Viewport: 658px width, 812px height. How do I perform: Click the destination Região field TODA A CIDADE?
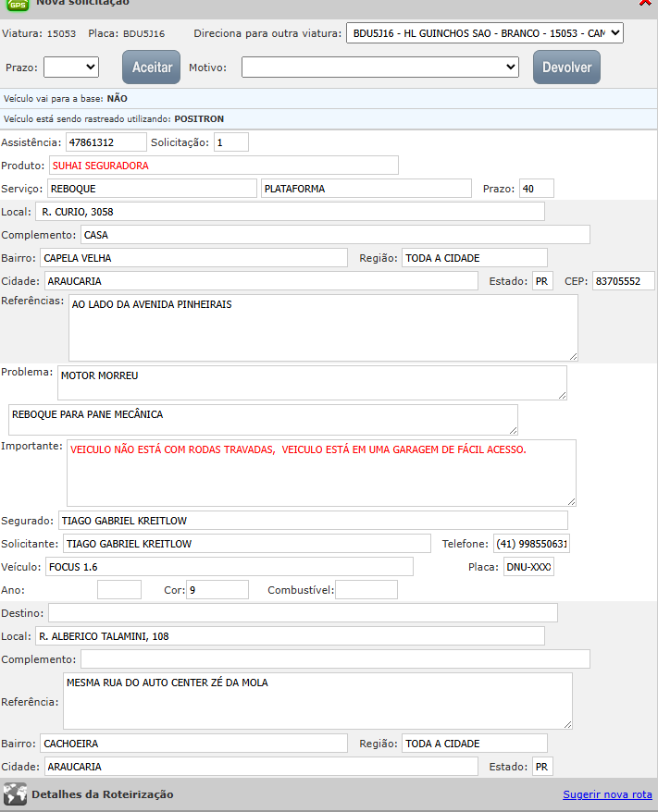475,744
